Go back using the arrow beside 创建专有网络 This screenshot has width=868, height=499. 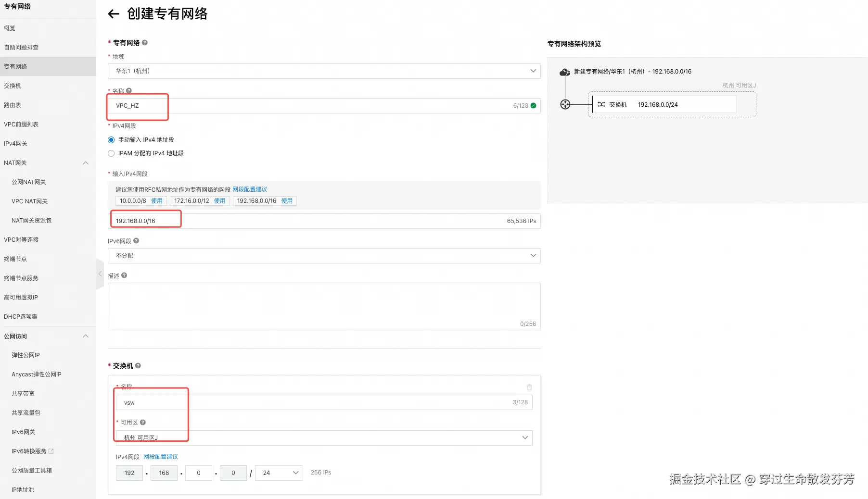point(114,14)
